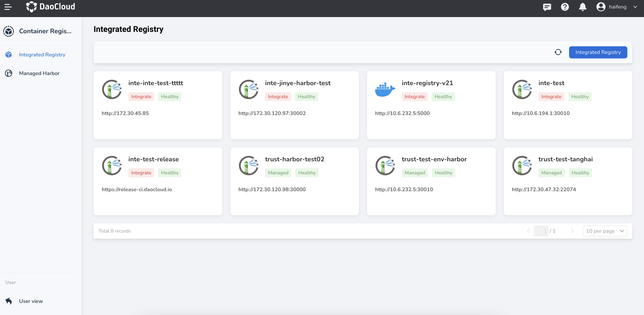The height and width of the screenshot is (315, 644).
Task: Click the Integrated Registry cube icon in sidebar
Action: tap(9, 55)
